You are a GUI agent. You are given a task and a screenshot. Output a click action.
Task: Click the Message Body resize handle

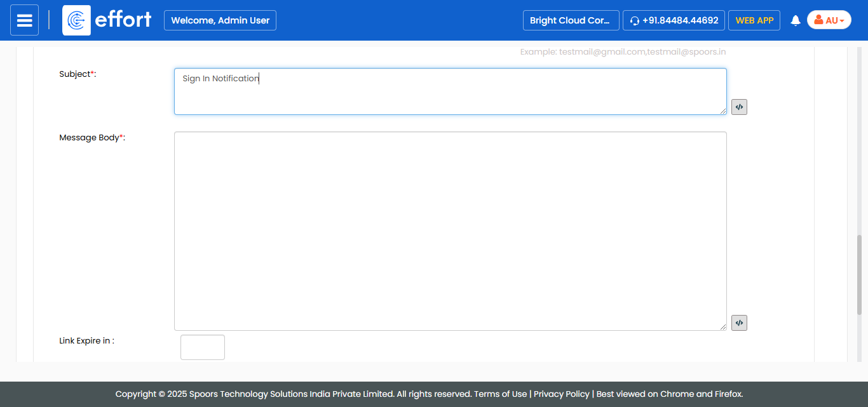coord(723,327)
